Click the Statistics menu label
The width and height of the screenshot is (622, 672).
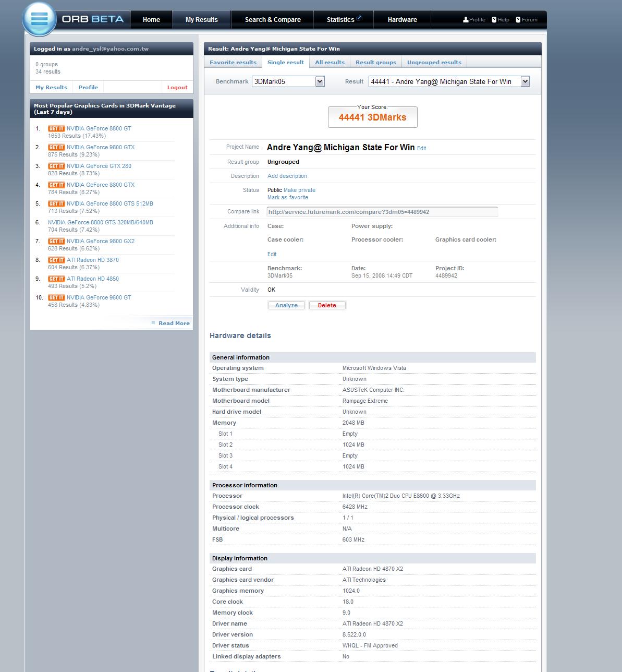pos(340,20)
